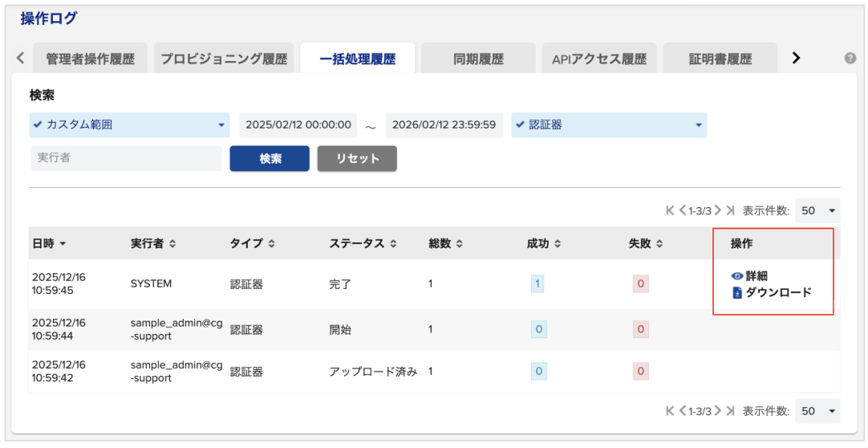Click success count 1 in 完了 row
The width and height of the screenshot is (868, 448).
537,284
